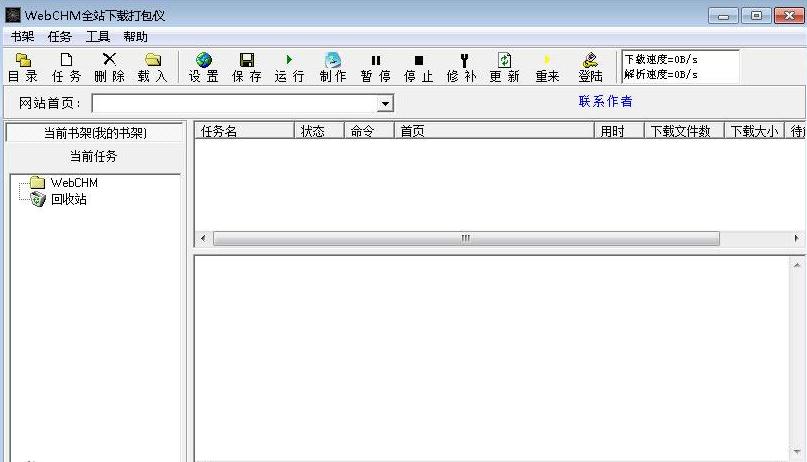Sort by 命令 column header
Image resolution: width=807 pixels, height=462 pixels.
pyautogui.click(x=369, y=131)
